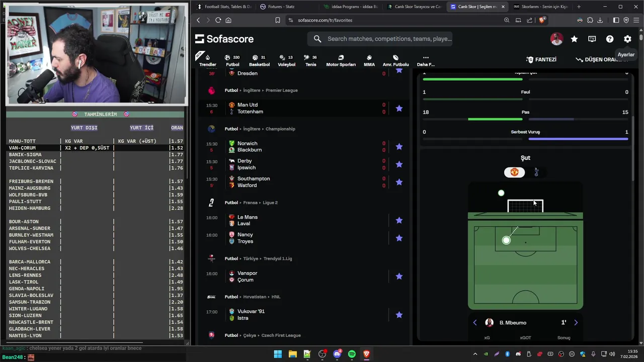
Task: Select the Basketbol sport category
Action: (x=259, y=60)
